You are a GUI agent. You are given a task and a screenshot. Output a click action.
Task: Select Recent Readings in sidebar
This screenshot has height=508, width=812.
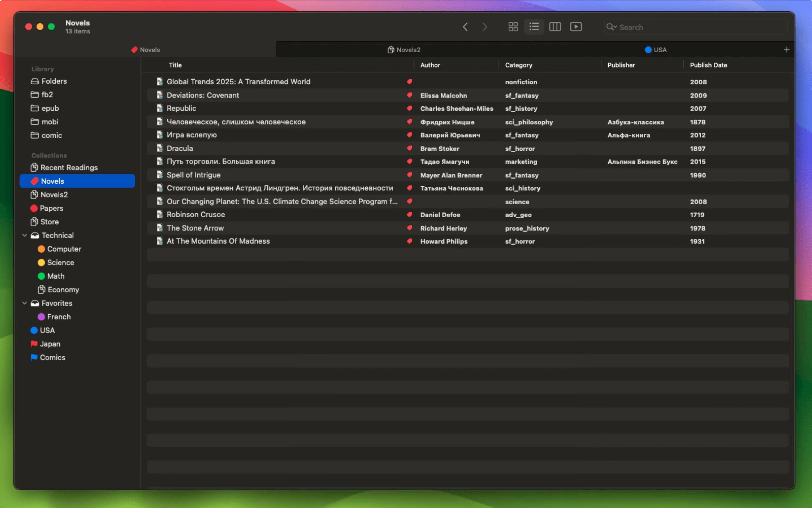coord(69,168)
